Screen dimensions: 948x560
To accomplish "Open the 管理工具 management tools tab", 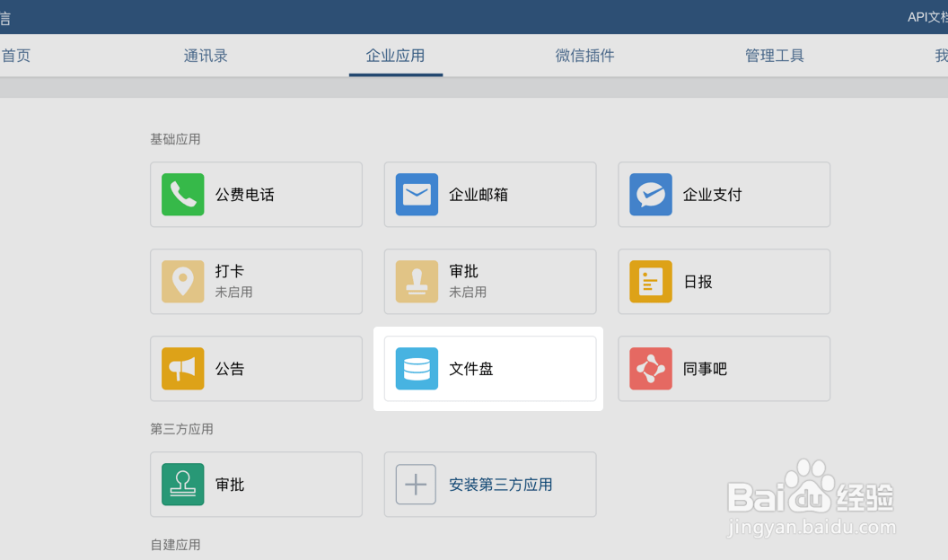I will point(774,55).
